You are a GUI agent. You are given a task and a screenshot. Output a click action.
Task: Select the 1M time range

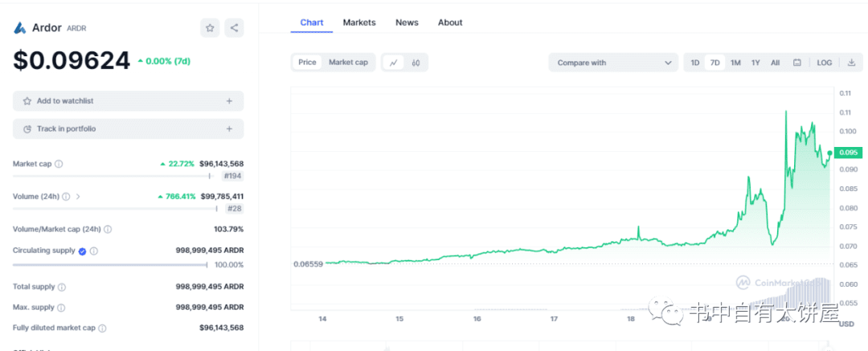point(735,63)
